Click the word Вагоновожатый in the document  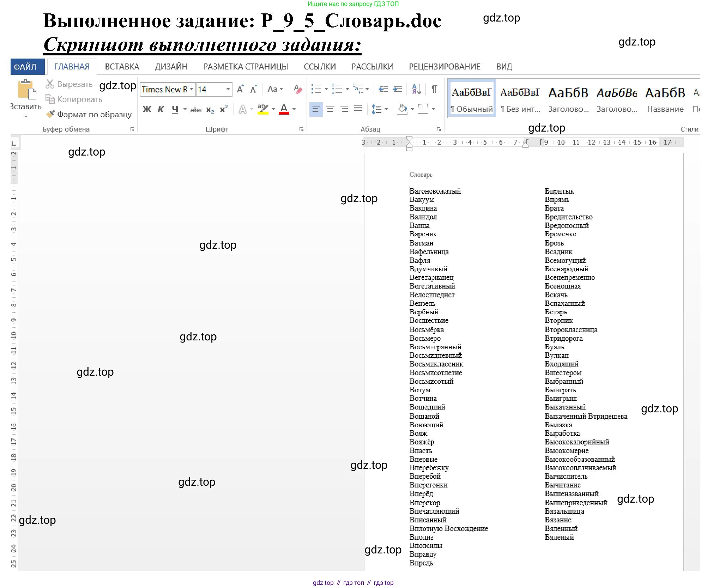[x=435, y=191]
